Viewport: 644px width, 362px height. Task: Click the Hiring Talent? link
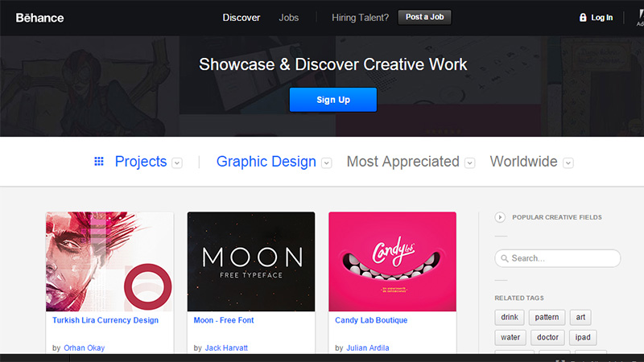pyautogui.click(x=360, y=18)
